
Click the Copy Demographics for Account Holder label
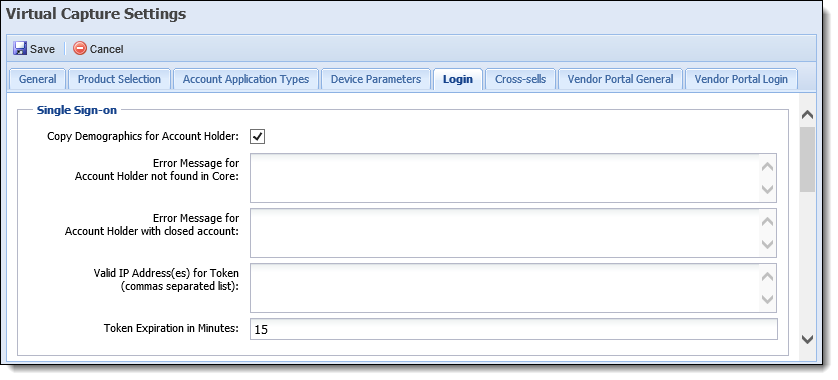pyautogui.click(x=143, y=136)
